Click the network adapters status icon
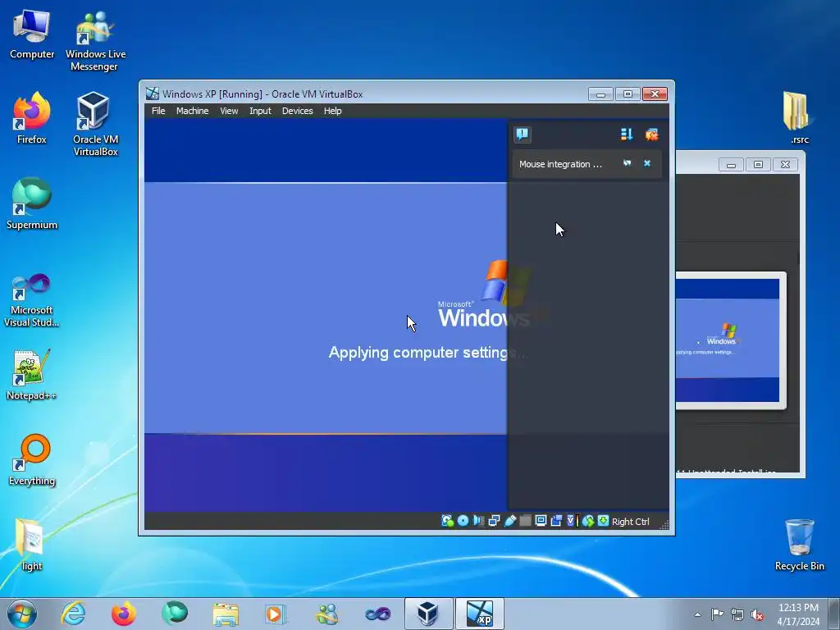Viewport: 840px width, 630px height. pyautogui.click(x=494, y=521)
